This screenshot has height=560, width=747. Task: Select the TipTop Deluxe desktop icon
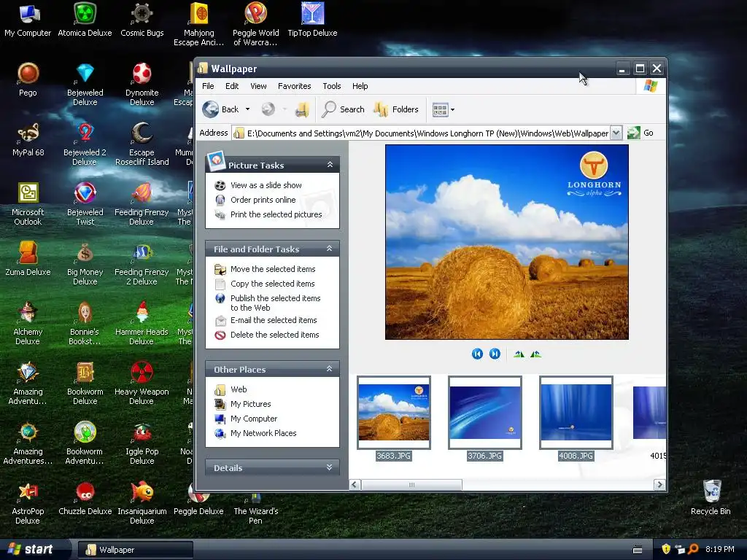312,20
